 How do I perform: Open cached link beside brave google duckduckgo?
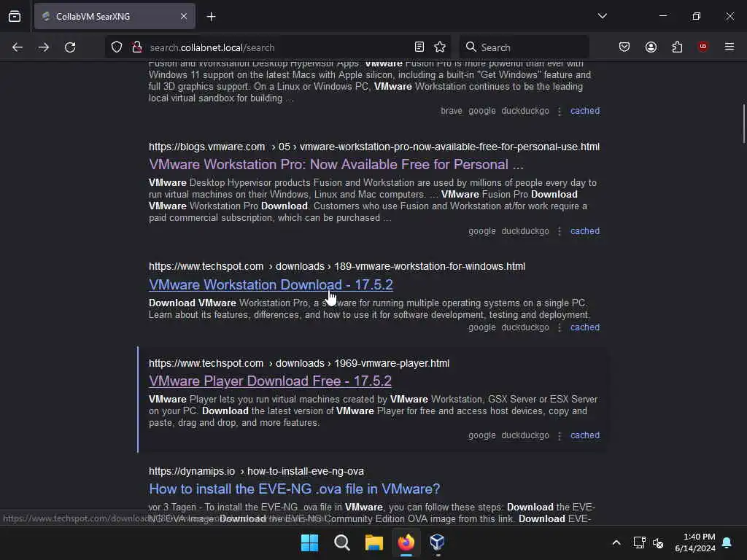(585, 111)
